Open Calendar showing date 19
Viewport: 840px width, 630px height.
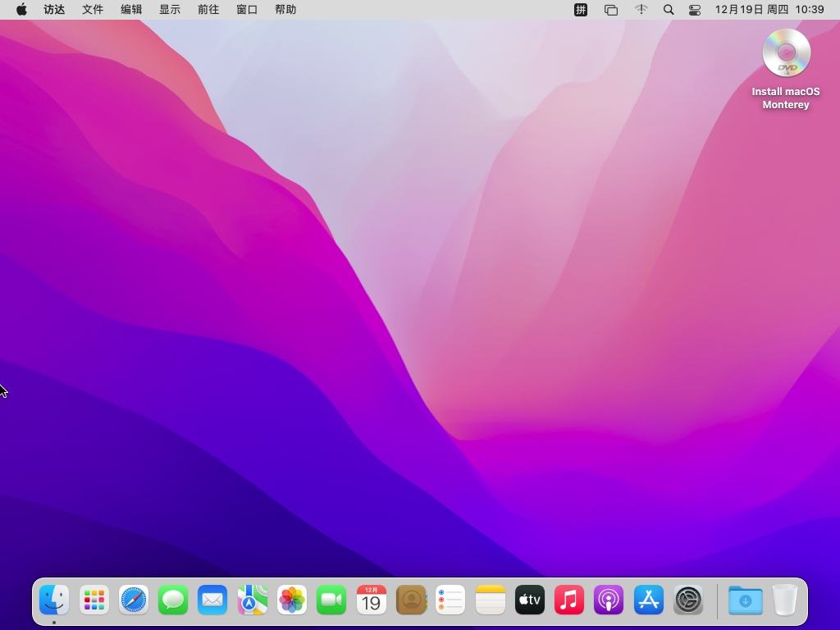371,600
